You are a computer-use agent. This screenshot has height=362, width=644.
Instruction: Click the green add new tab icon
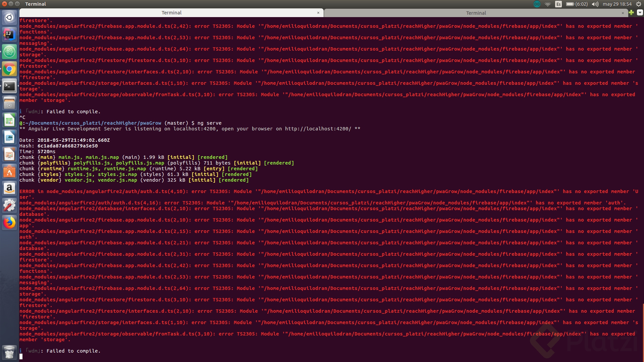[631, 13]
